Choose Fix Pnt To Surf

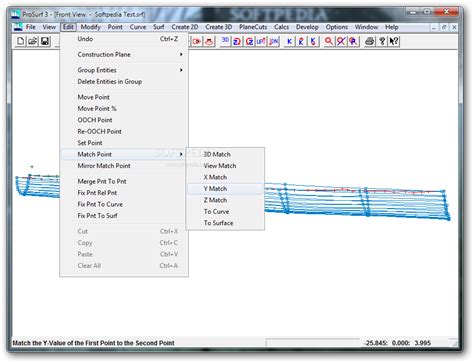point(124,216)
